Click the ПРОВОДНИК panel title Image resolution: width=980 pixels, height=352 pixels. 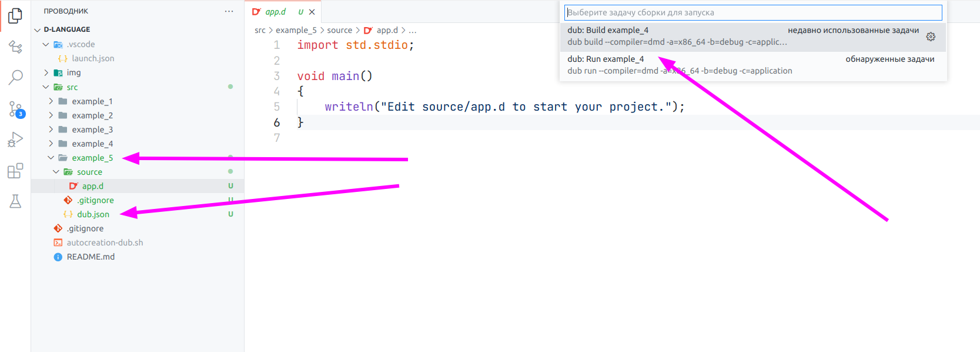(66, 11)
